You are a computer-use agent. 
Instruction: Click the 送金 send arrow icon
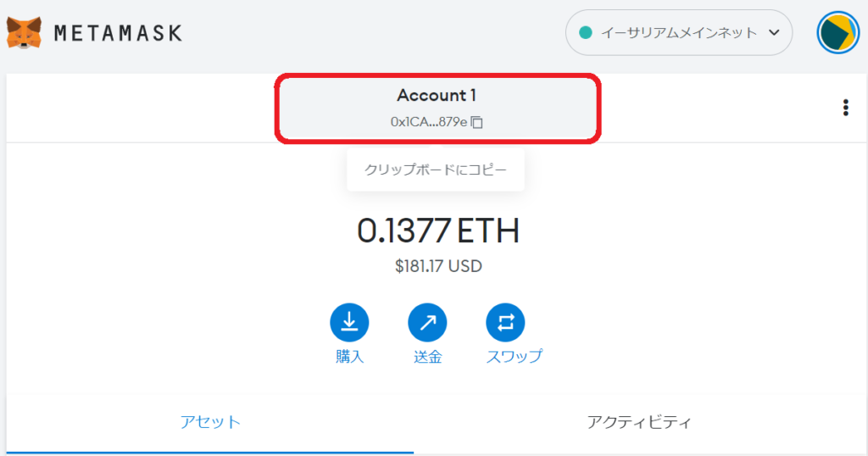[x=427, y=322]
